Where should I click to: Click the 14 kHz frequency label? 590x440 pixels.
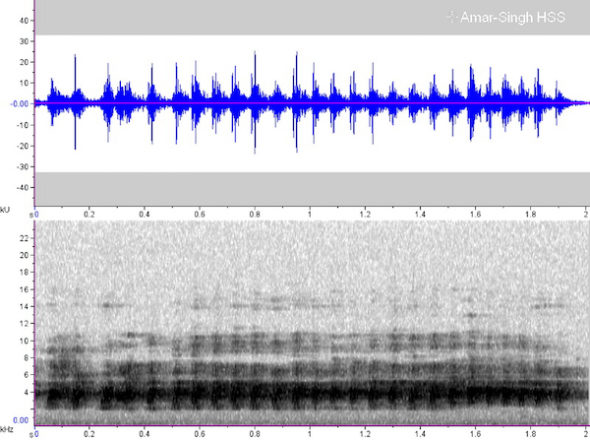click(24, 306)
